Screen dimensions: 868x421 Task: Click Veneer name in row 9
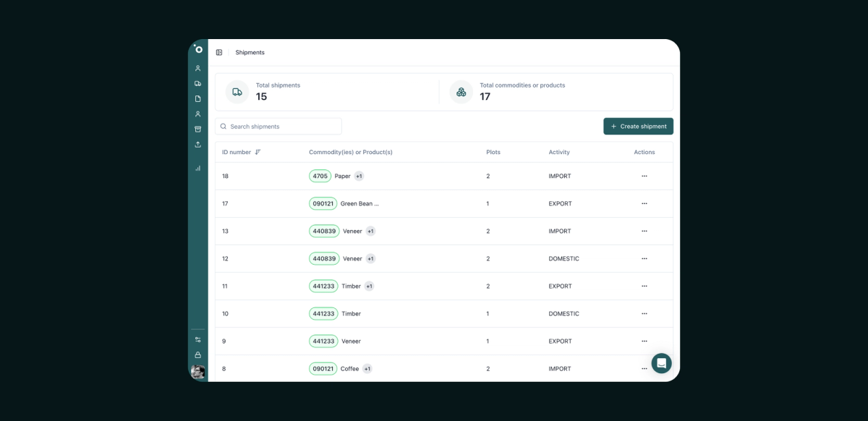coord(352,341)
